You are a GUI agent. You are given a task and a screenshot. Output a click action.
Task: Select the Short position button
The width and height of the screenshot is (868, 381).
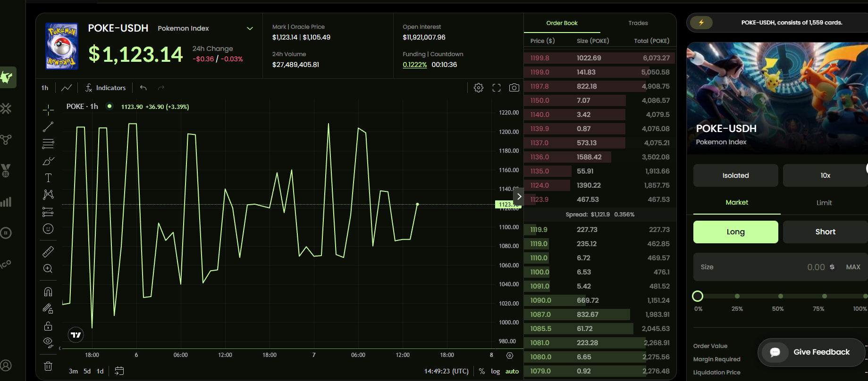pyautogui.click(x=825, y=232)
